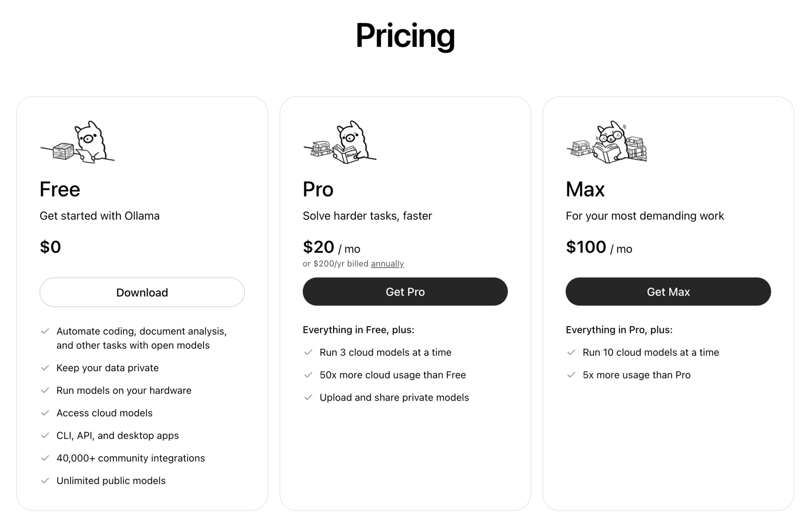
Task: Click the Pro plan llama reading illustration
Action: 340,142
